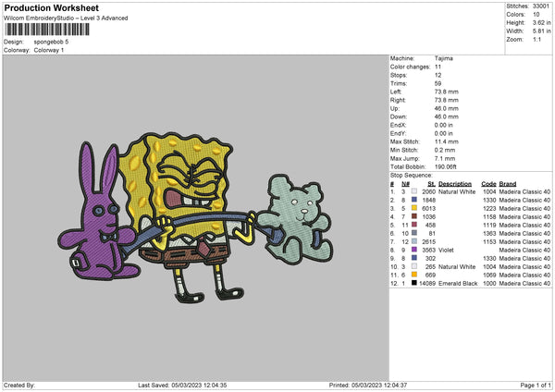Image resolution: width=555 pixels, height=392 pixels.
Task: Click the 'Wilcom EmbroideryStudio – Level 3 Advanced' text
Action: [x=66, y=18]
